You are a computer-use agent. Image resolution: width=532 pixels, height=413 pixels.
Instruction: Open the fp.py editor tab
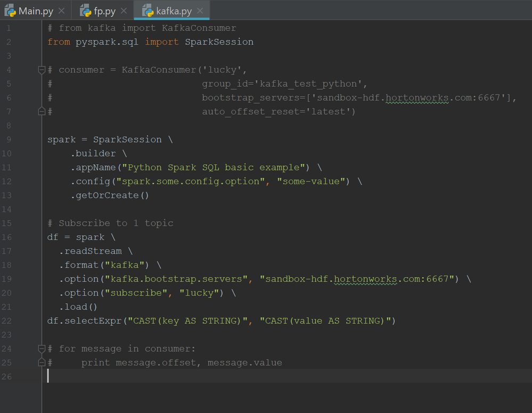pos(104,11)
